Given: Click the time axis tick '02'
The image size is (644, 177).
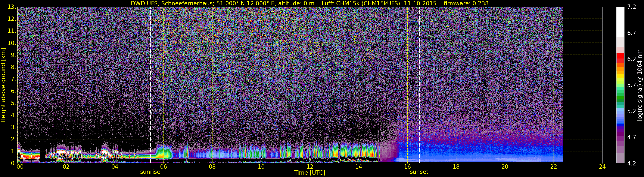Looking at the screenshot, I should 66,167.
